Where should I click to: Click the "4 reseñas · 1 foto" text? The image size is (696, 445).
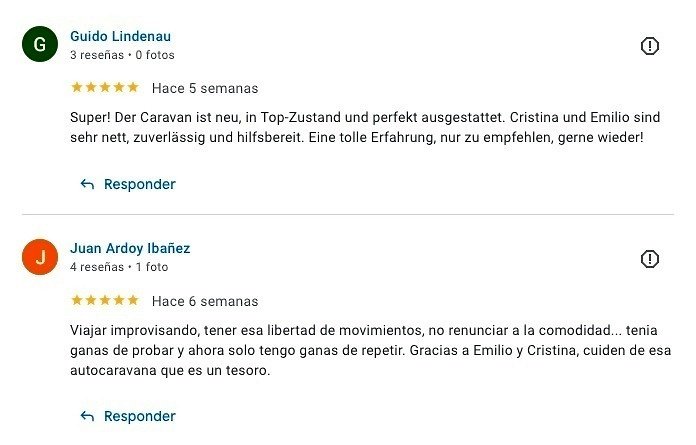119,267
